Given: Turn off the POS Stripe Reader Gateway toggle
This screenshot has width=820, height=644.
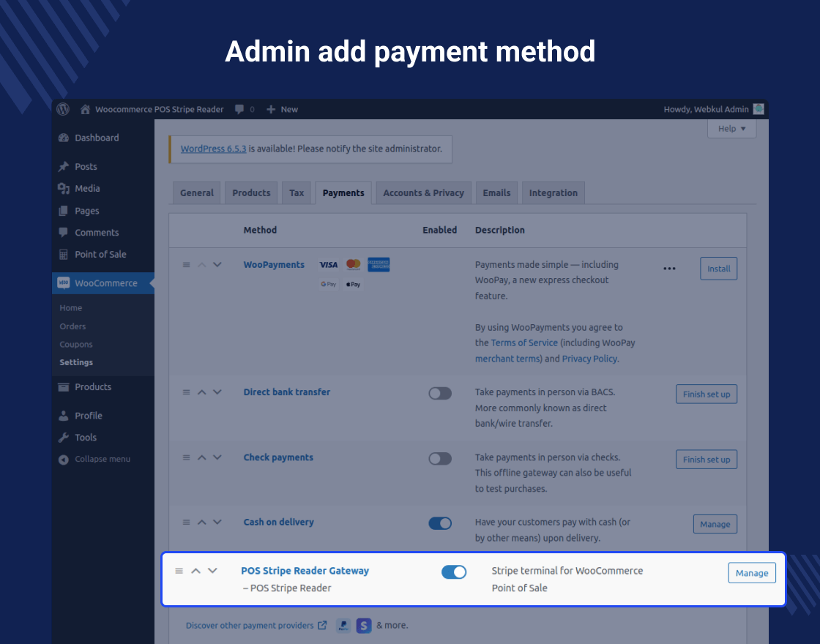Looking at the screenshot, I should [x=454, y=572].
